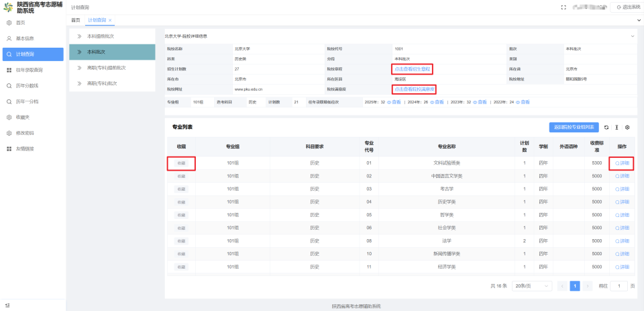The width and height of the screenshot is (644, 311).
Task: Click page number 1 in pagination
Action: (x=575, y=286)
